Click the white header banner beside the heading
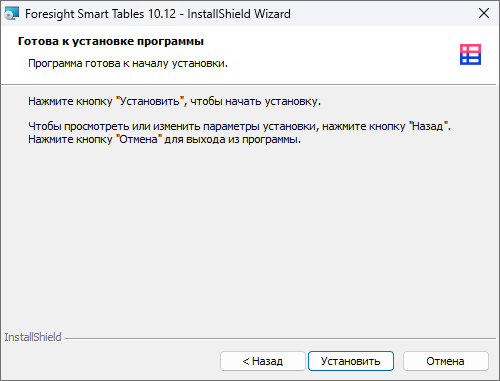Image resolution: width=500 pixels, height=381 pixels. pyautogui.click(x=333, y=53)
